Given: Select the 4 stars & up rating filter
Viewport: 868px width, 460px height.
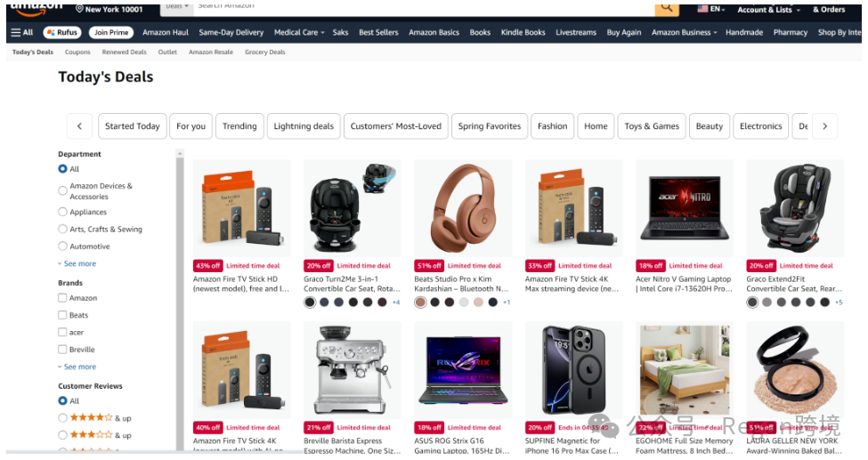Looking at the screenshot, I should (95, 418).
